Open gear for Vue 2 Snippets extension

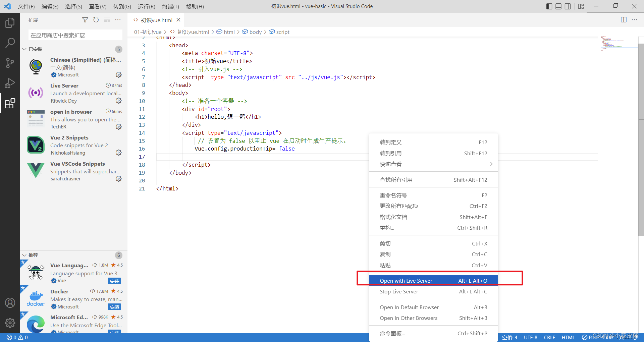(119, 153)
